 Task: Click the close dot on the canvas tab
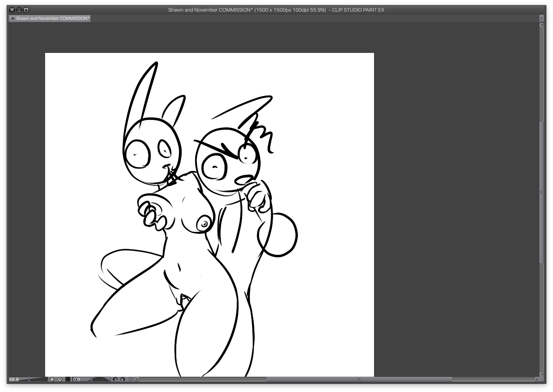[13, 18]
